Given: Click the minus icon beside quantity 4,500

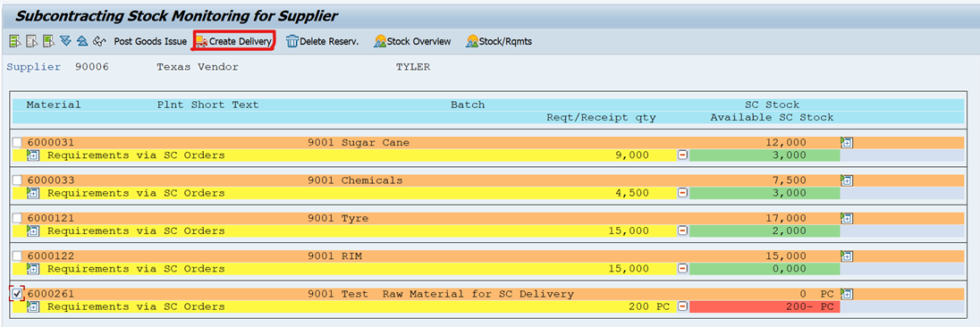Looking at the screenshot, I should click(682, 193).
